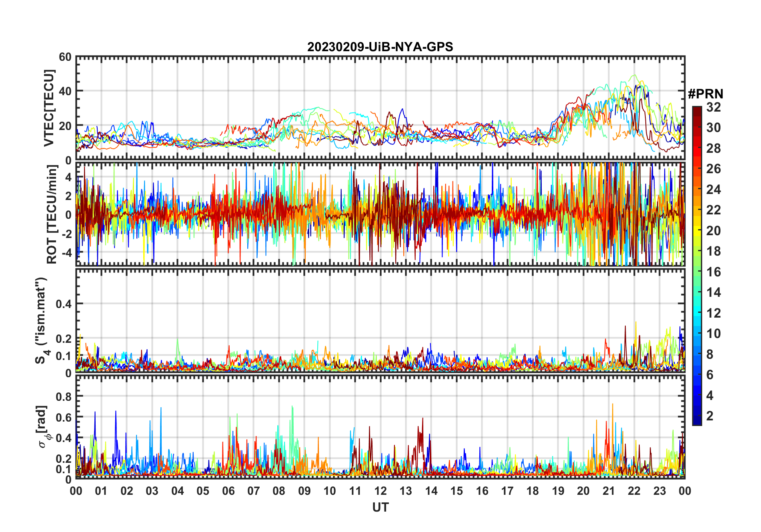Click the blue band of colorbar beside 4

pos(697,395)
